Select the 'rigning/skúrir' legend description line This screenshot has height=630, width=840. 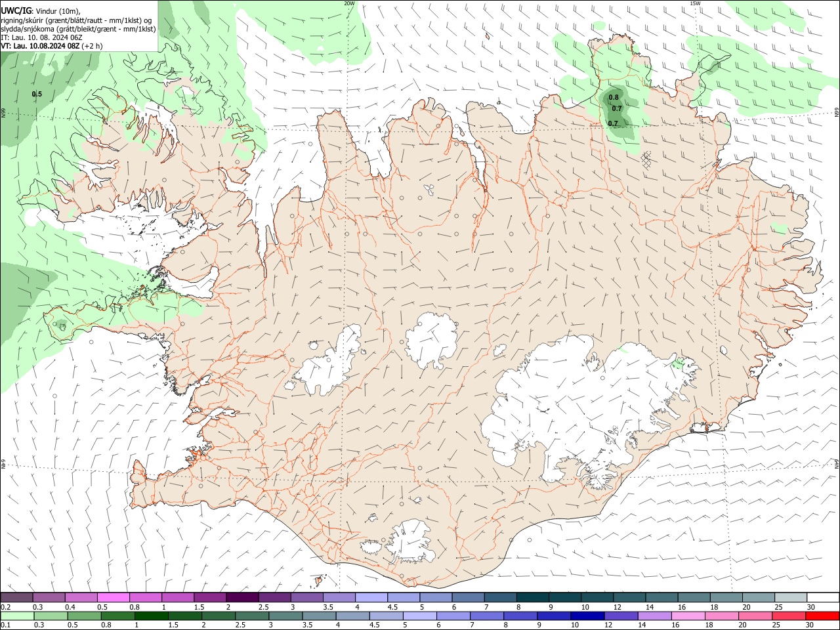coord(76,20)
